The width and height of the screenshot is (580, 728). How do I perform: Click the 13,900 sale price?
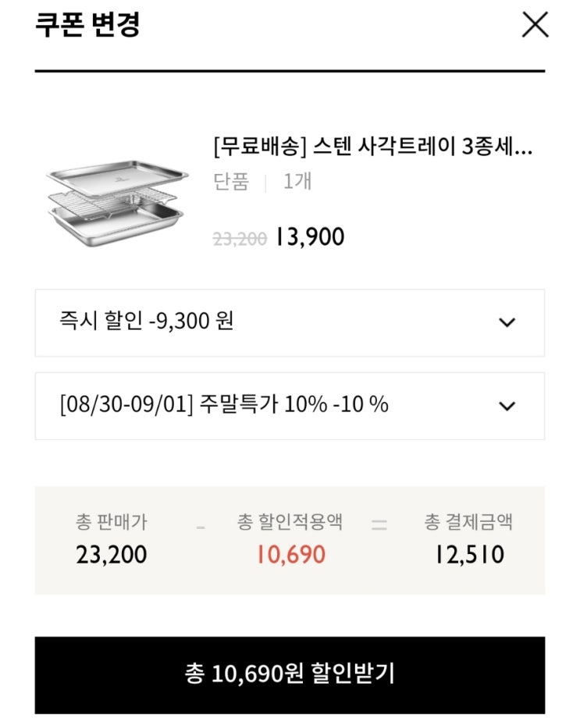(x=310, y=237)
